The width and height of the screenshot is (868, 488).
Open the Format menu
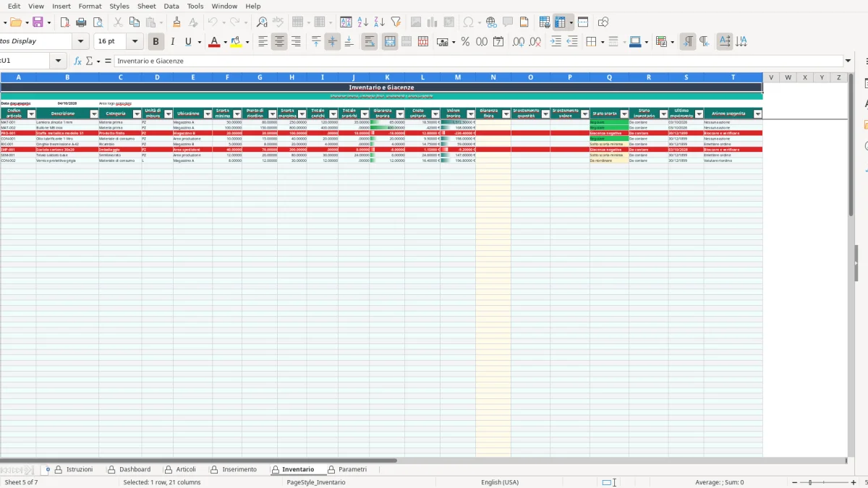(x=90, y=6)
